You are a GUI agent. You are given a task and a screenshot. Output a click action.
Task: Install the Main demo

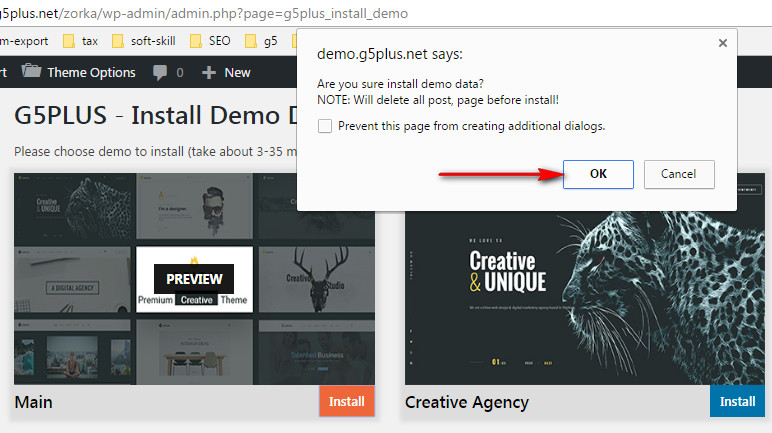tap(347, 401)
